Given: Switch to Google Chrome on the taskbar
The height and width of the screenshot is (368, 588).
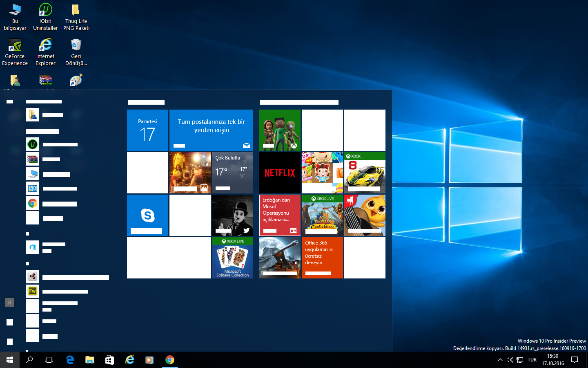Looking at the screenshot, I should click(170, 360).
